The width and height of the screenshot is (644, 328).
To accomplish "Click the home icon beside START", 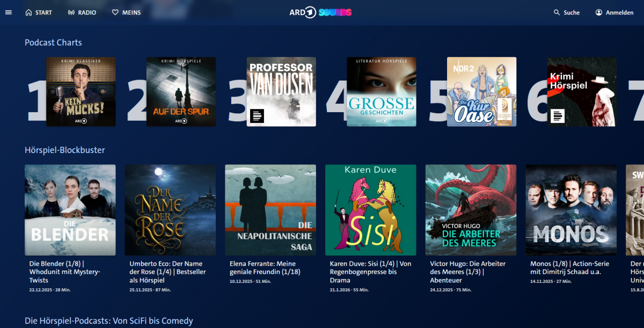I will click(x=29, y=12).
